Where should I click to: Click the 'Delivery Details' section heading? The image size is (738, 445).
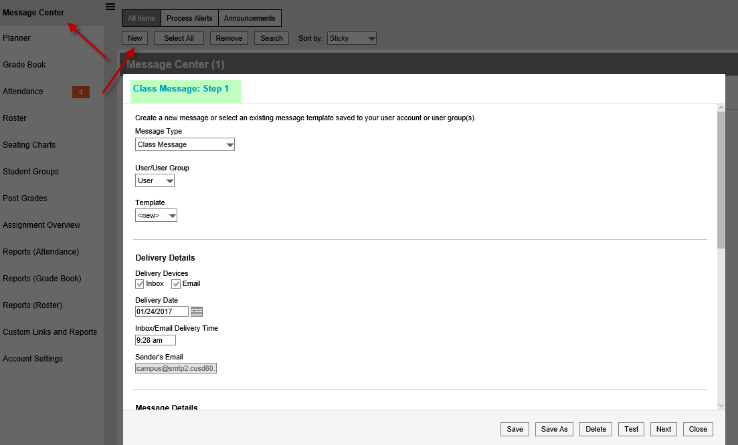[x=165, y=258]
